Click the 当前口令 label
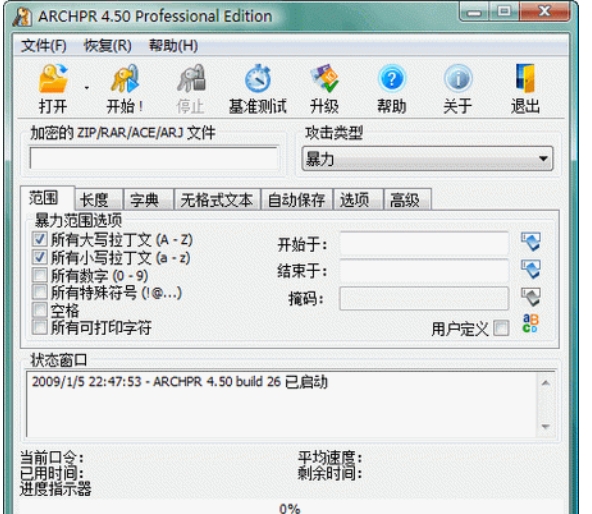Image resolution: width=592 pixels, height=514 pixels. (52, 458)
